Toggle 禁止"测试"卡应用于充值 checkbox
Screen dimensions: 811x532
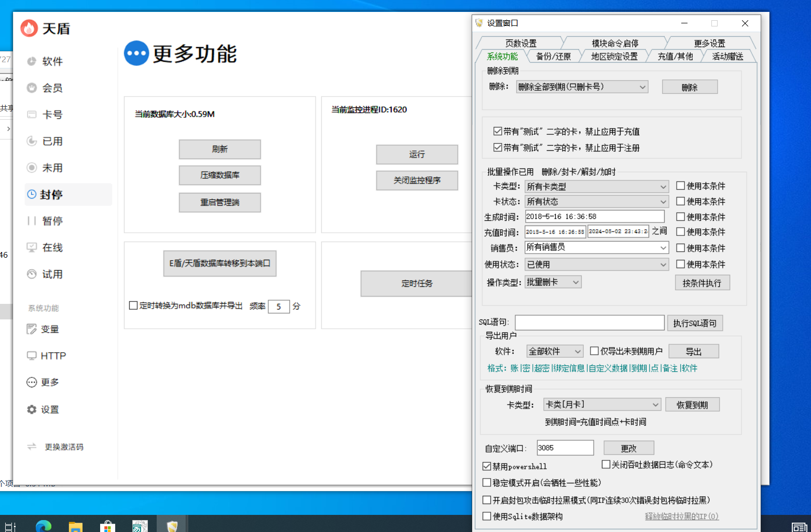tap(498, 131)
